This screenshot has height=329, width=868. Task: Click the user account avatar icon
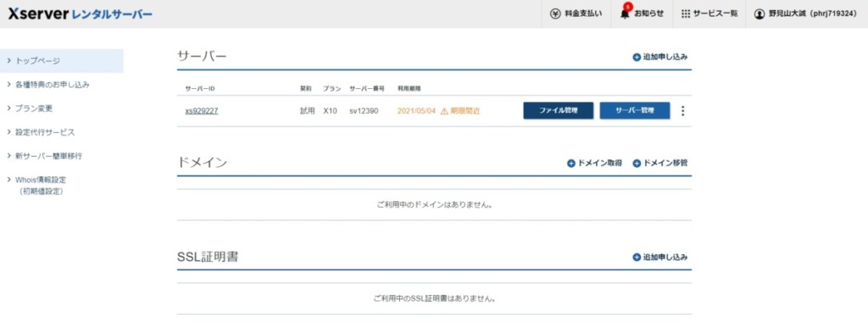[x=759, y=14]
